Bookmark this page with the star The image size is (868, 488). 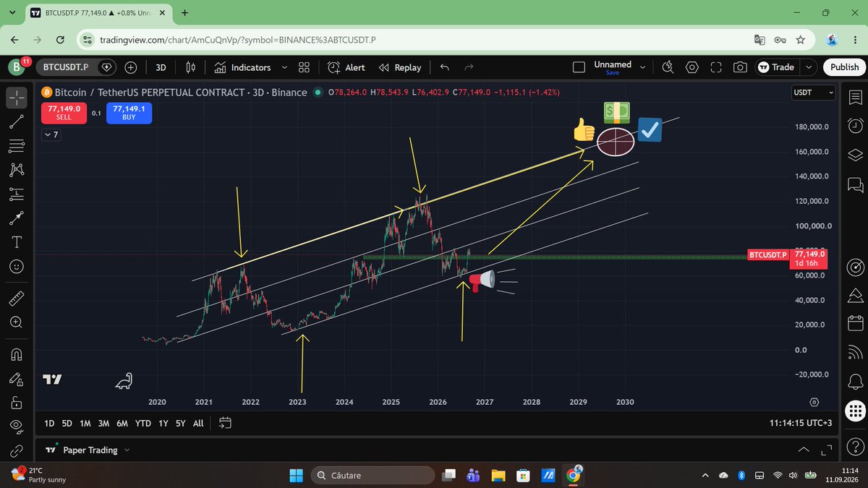pyautogui.click(x=801, y=40)
